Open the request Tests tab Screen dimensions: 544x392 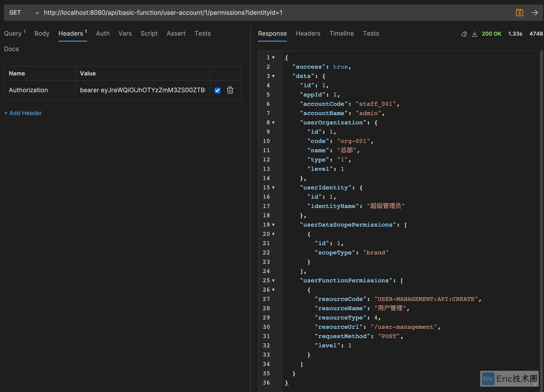[x=202, y=33]
